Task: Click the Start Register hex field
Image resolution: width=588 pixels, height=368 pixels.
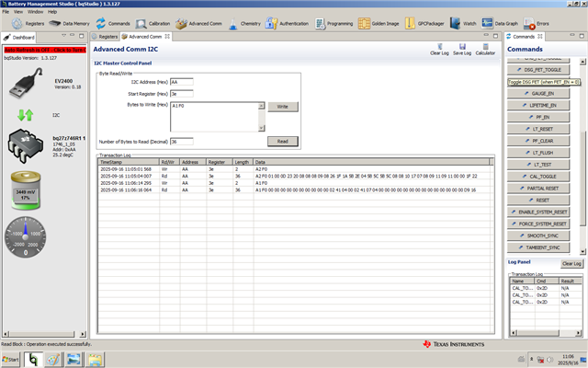Action: coord(182,94)
